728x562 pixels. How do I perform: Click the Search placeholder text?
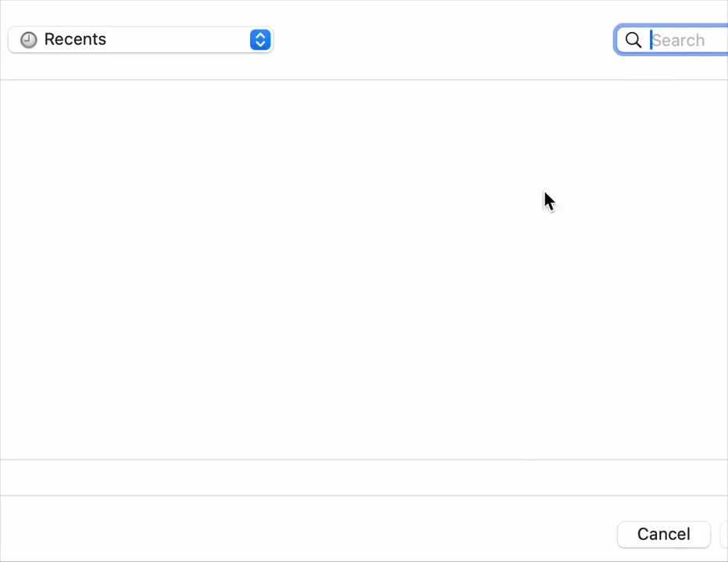pos(679,41)
